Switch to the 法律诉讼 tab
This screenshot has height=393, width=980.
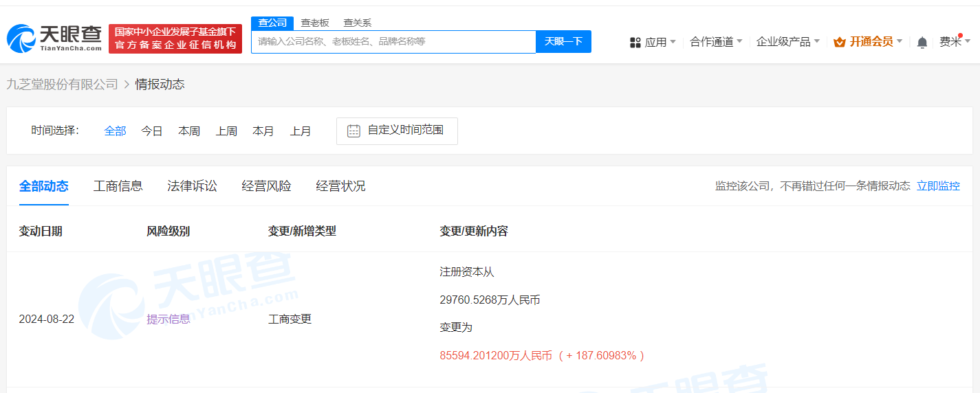click(192, 186)
